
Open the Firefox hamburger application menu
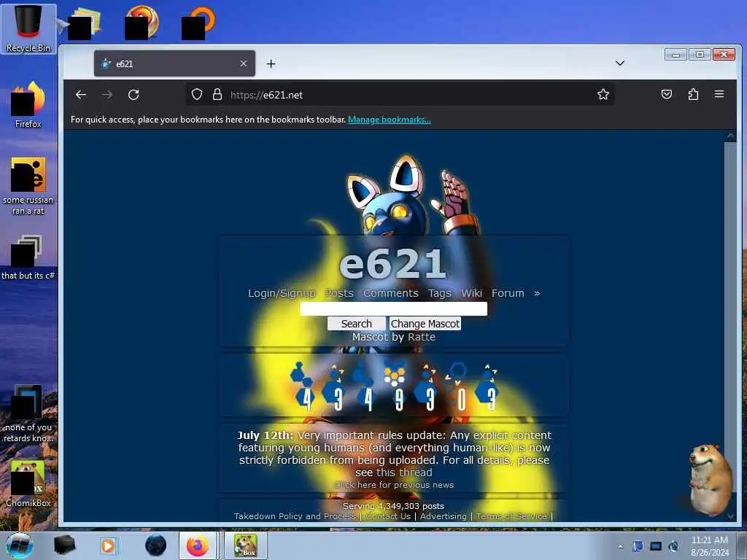[719, 94]
